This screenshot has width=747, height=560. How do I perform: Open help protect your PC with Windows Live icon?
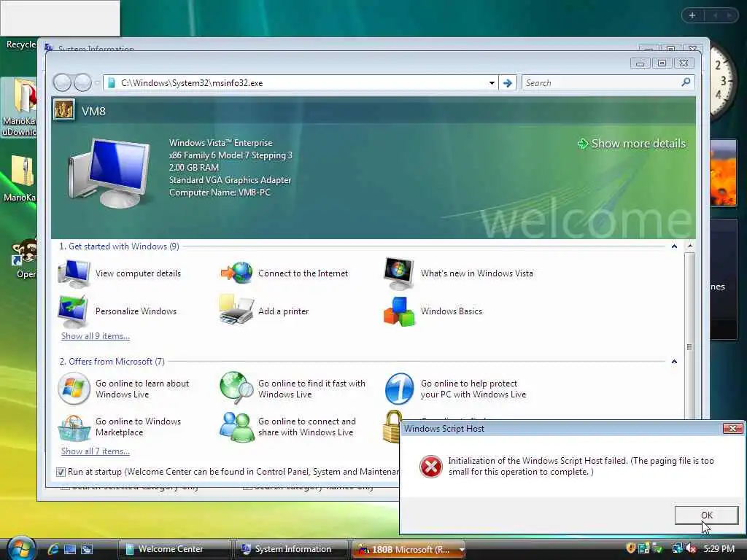[399, 389]
